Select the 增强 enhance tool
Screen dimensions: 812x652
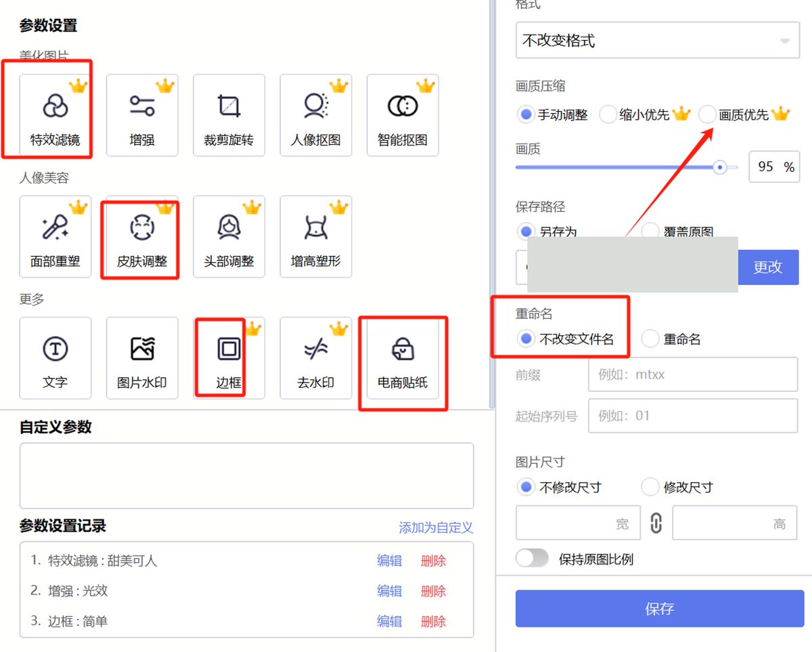[142, 115]
